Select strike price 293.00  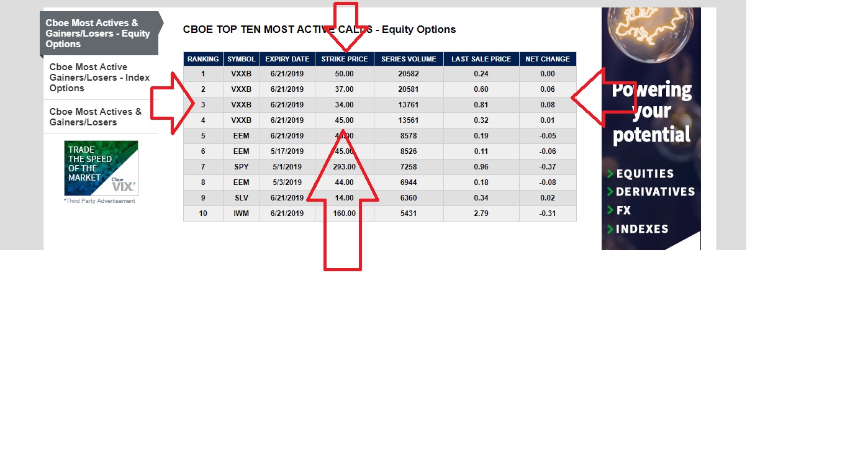click(345, 167)
